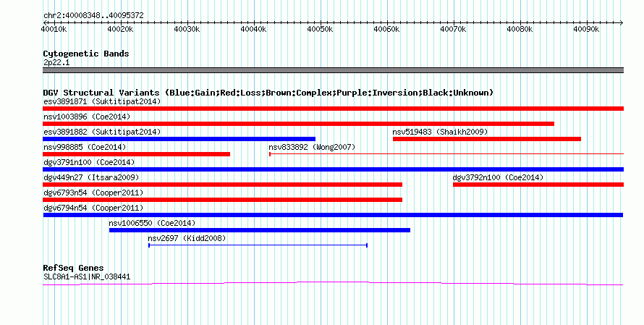Image resolution: width=644 pixels, height=325 pixels.
Task: Click the RefSeq Genes track heading
Action: tap(73, 268)
